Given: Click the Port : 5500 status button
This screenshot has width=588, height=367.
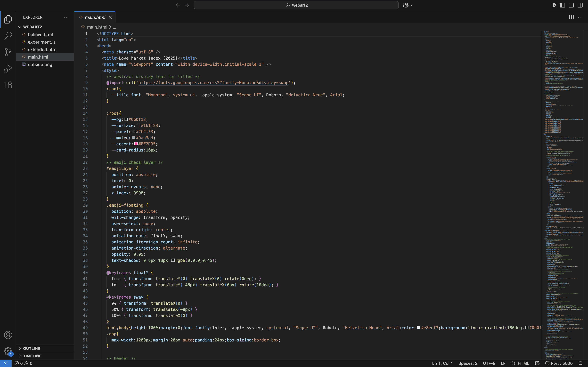Looking at the screenshot, I should pos(559,363).
